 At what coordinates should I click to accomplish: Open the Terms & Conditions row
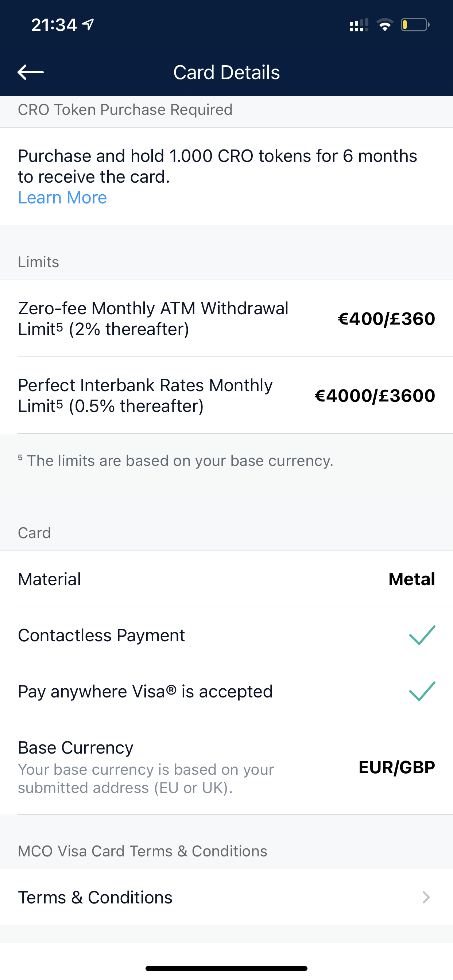(x=226, y=897)
